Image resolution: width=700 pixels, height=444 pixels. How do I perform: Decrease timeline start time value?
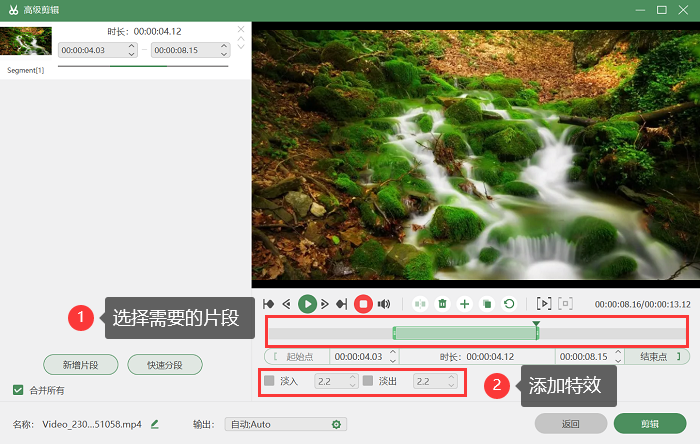[x=393, y=361]
